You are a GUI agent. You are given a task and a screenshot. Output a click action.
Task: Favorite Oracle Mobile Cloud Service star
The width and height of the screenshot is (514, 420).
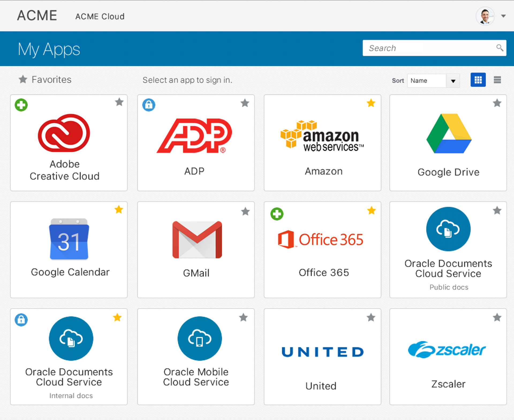coord(243,317)
